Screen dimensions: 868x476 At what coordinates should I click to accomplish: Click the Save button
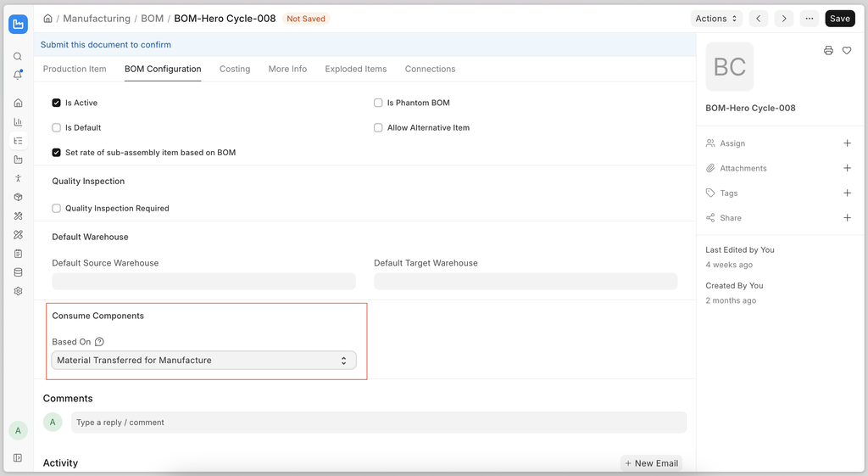click(839, 19)
